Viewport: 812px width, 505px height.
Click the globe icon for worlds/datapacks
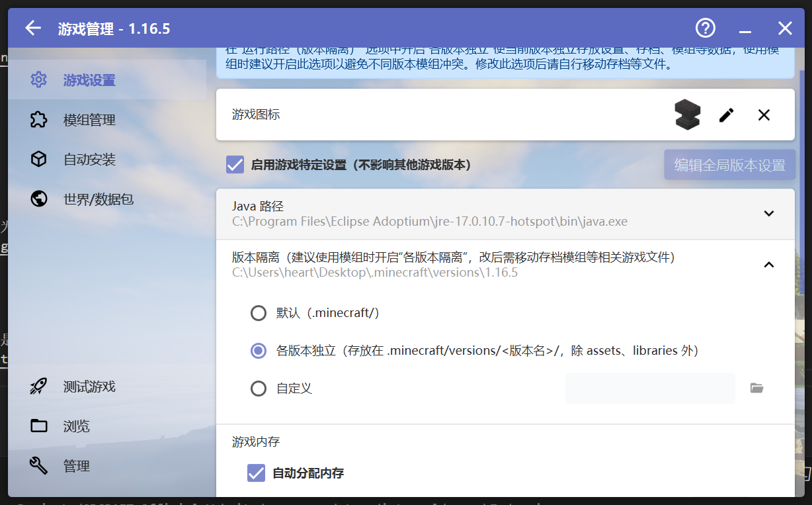click(39, 199)
